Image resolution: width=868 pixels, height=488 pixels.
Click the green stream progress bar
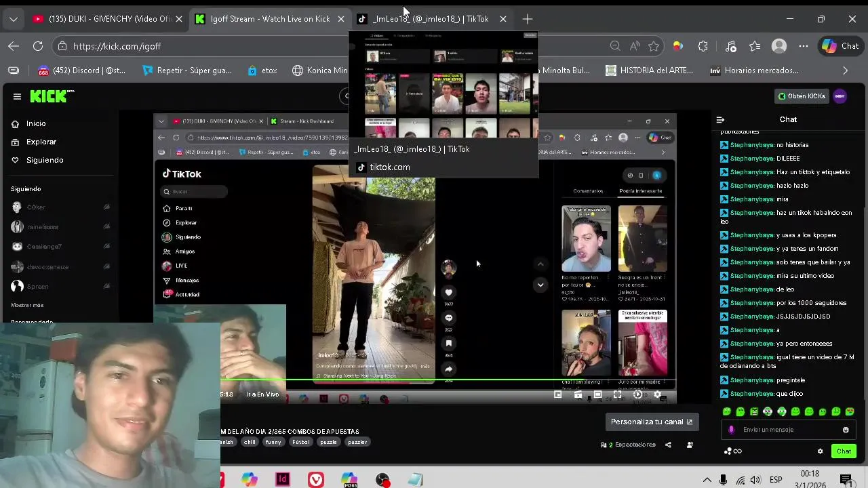tap(448, 380)
